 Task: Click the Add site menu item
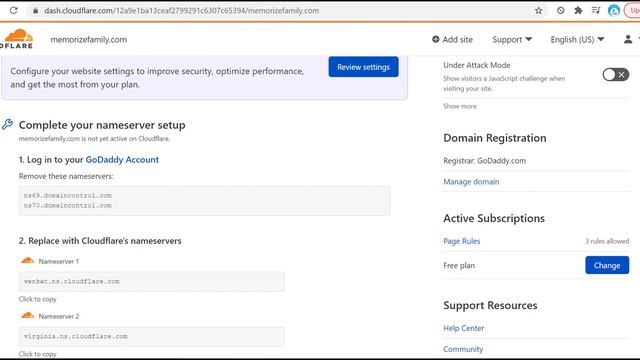pos(452,40)
